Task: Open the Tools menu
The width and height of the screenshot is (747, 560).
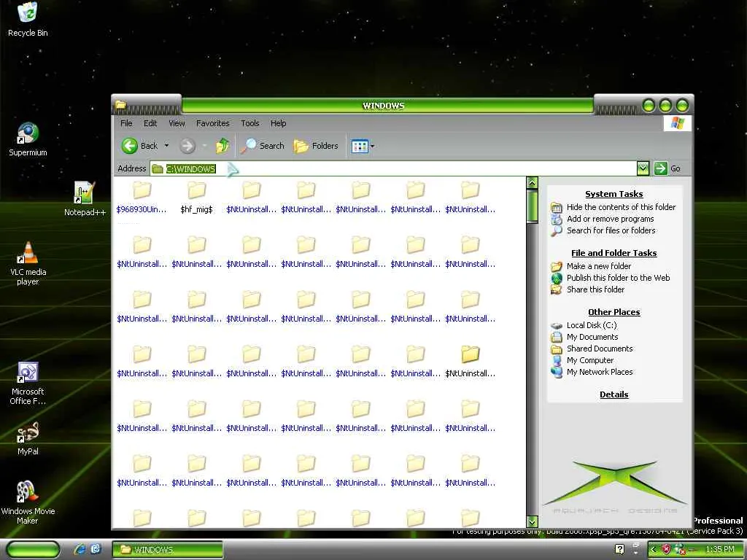Action: coord(249,123)
